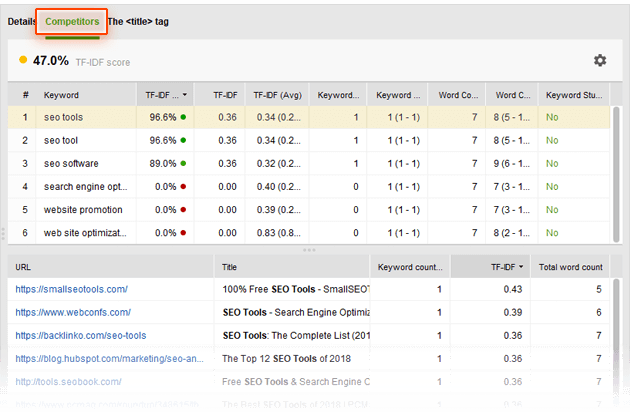Click red status dot for website promotion
This screenshot has width=630, height=412.
pos(184,210)
